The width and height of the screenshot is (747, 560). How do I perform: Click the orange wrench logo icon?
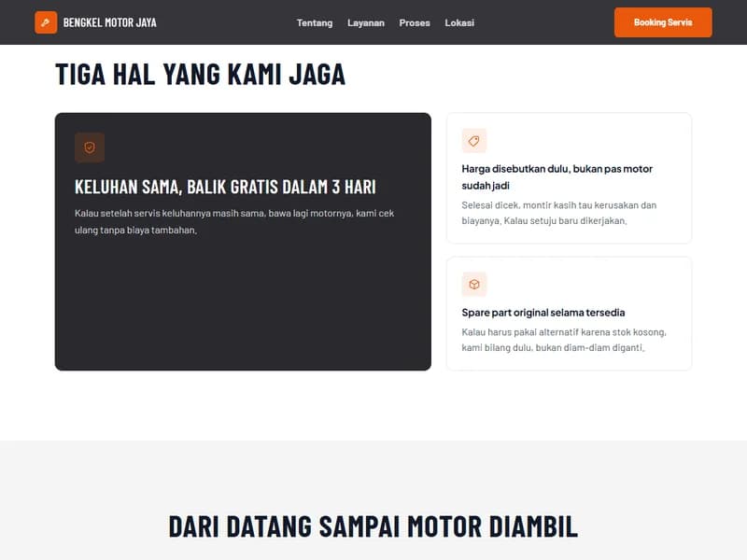coord(46,22)
